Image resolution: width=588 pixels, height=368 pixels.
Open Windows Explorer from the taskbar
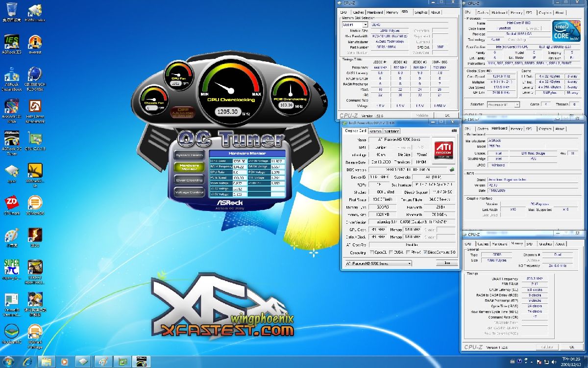click(x=46, y=362)
